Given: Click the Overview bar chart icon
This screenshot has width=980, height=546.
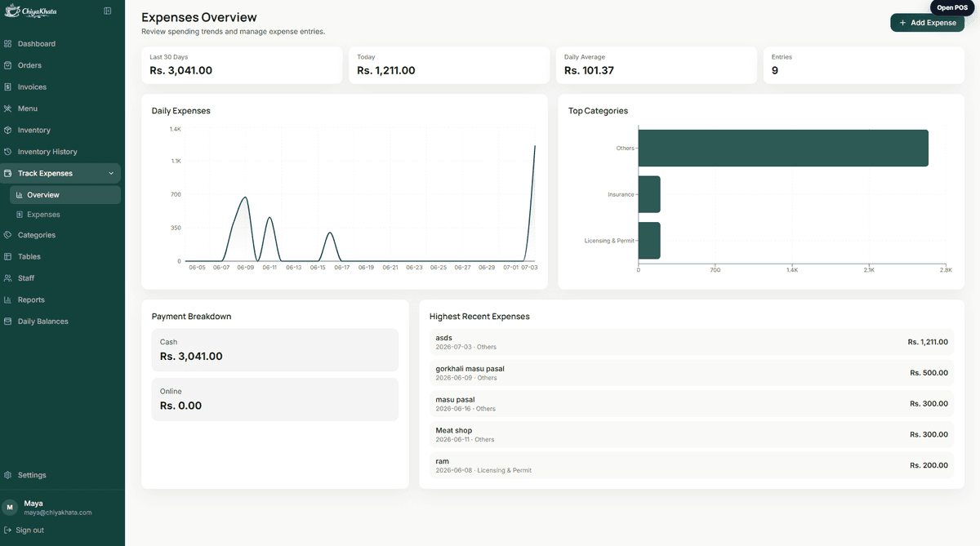Looking at the screenshot, I should click(20, 195).
